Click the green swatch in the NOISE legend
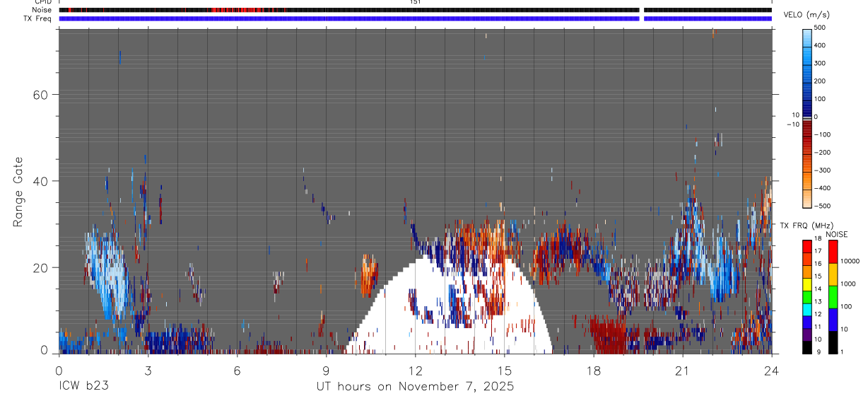Image resolution: width=868 pixels, height=401 pixels. click(832, 296)
